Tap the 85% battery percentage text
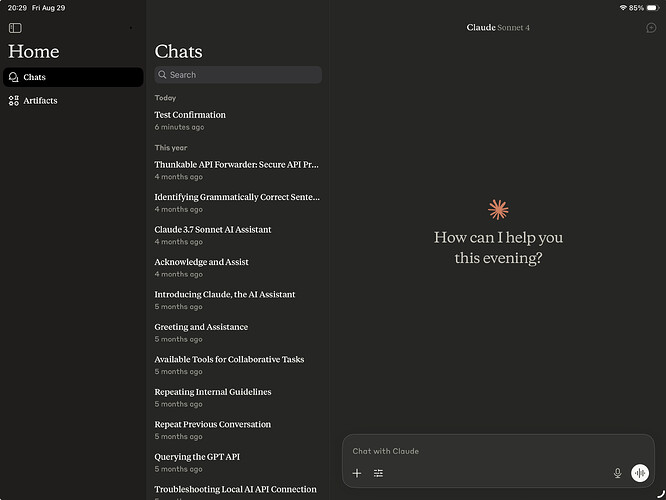 (636, 8)
